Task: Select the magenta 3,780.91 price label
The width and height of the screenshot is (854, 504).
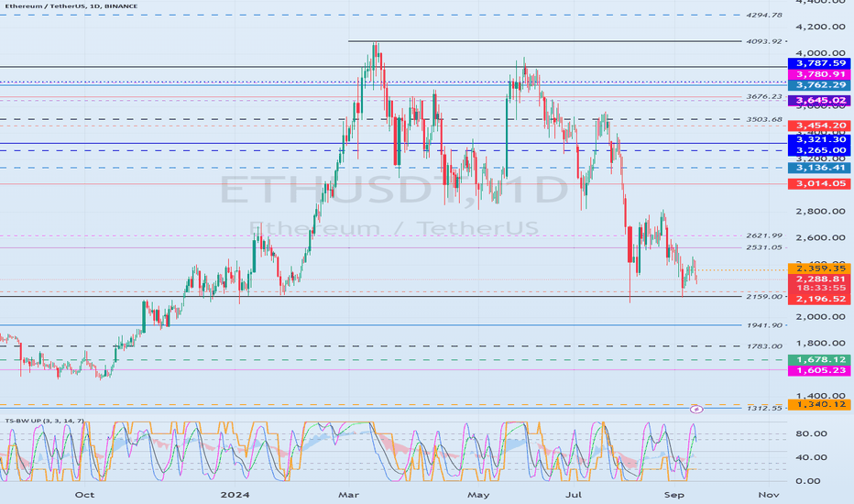Action: click(x=819, y=74)
